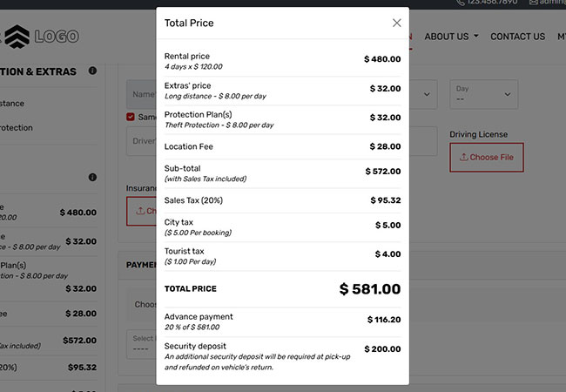Click Choose File under Driving License
Screen dimensions: 566x392
[x=487, y=158]
